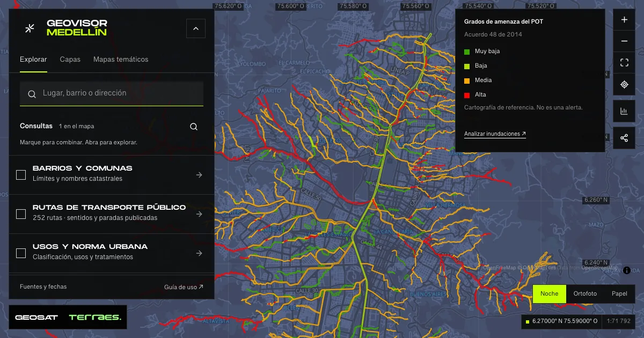Click the Acuerdo 48 de 2014 text
Viewport: 644px width, 338px height.
tap(493, 35)
